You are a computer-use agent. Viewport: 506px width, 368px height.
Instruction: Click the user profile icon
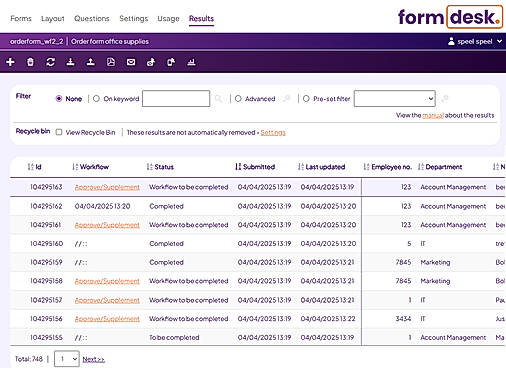coord(451,41)
